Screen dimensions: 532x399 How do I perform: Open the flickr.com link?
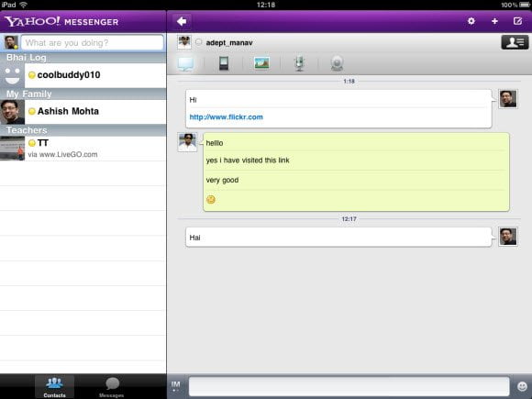point(227,117)
